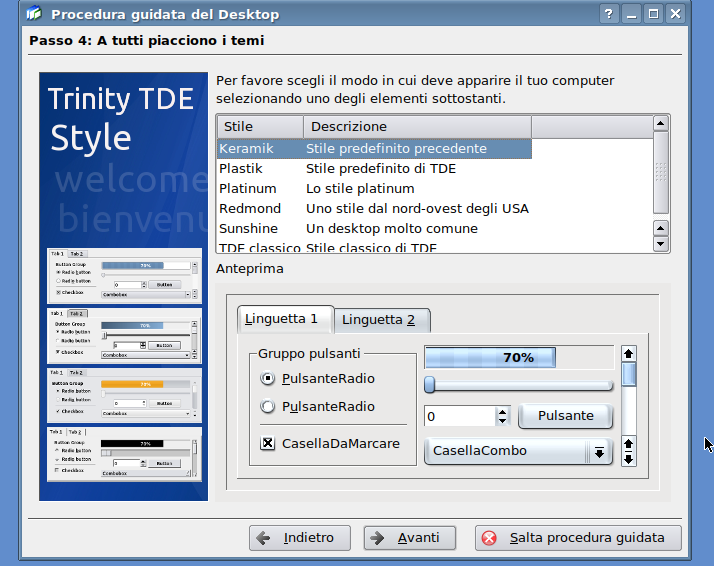Image resolution: width=714 pixels, height=566 pixels.
Task: Click the CasellaCombo down arrow
Action: 599,452
